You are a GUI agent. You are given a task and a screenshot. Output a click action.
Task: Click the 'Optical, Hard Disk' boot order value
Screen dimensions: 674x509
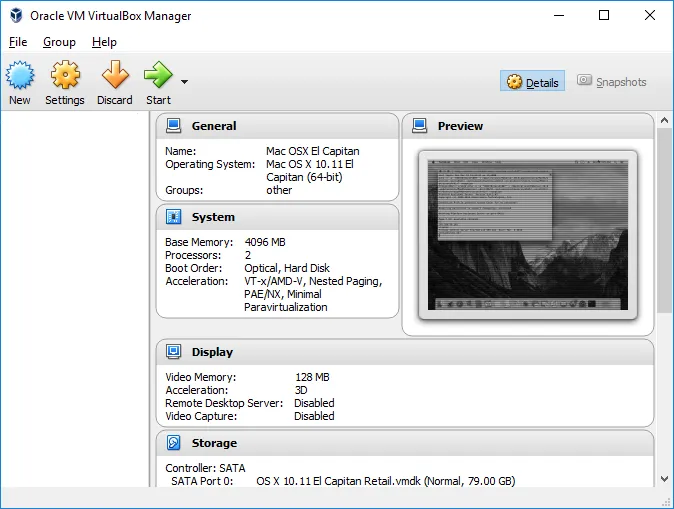point(287,268)
